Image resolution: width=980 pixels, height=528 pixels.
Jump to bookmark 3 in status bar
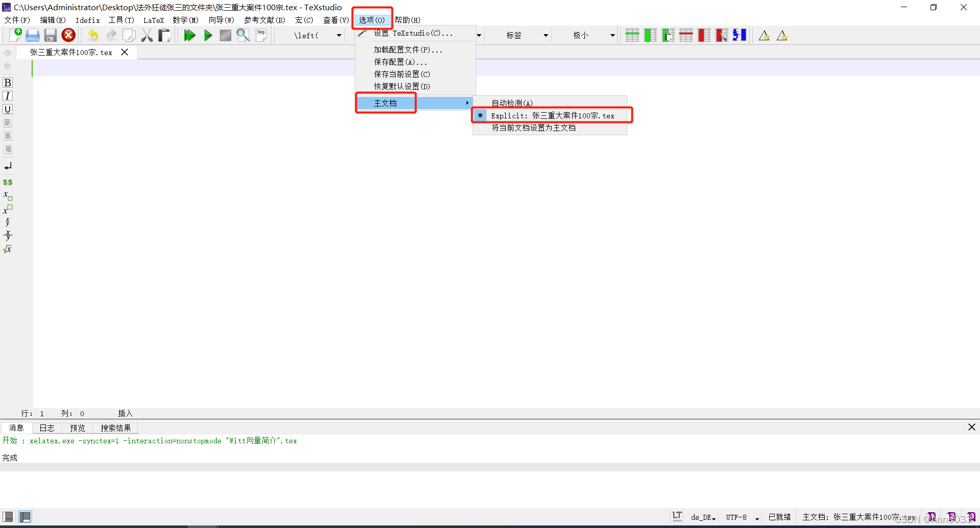click(x=971, y=517)
